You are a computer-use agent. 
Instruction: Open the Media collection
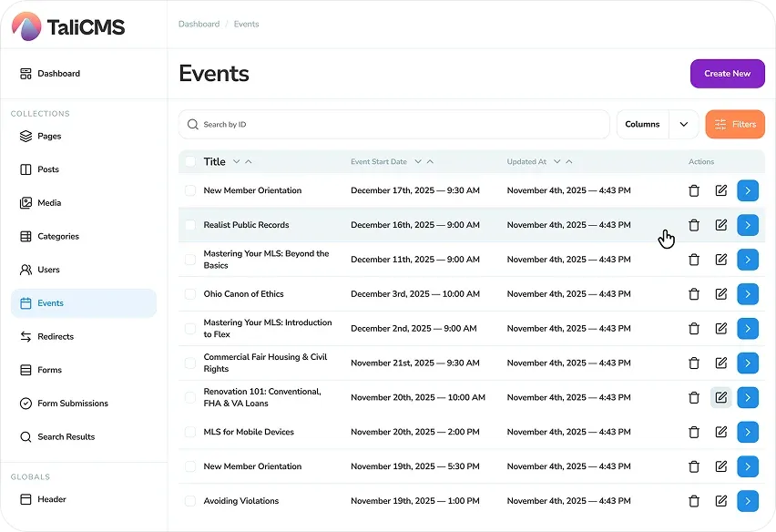point(84,203)
